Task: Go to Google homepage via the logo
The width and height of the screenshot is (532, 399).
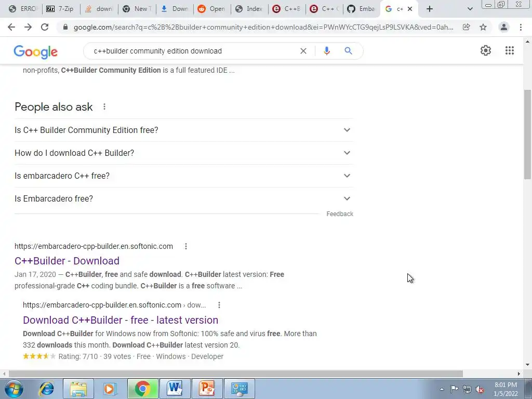Action: [36, 51]
